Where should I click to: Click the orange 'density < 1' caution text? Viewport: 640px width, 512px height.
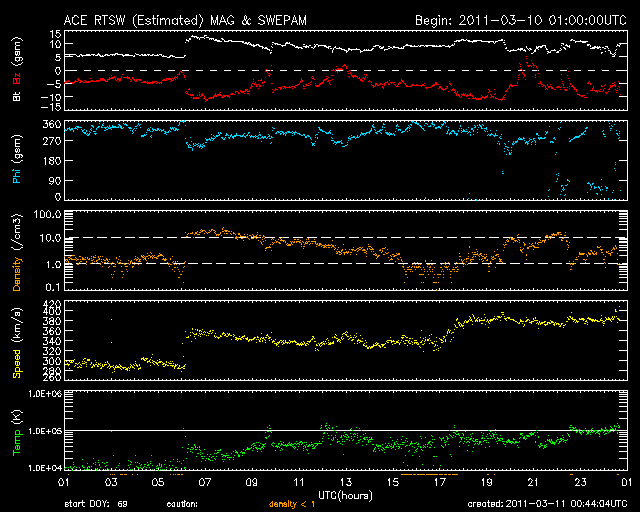point(292,504)
